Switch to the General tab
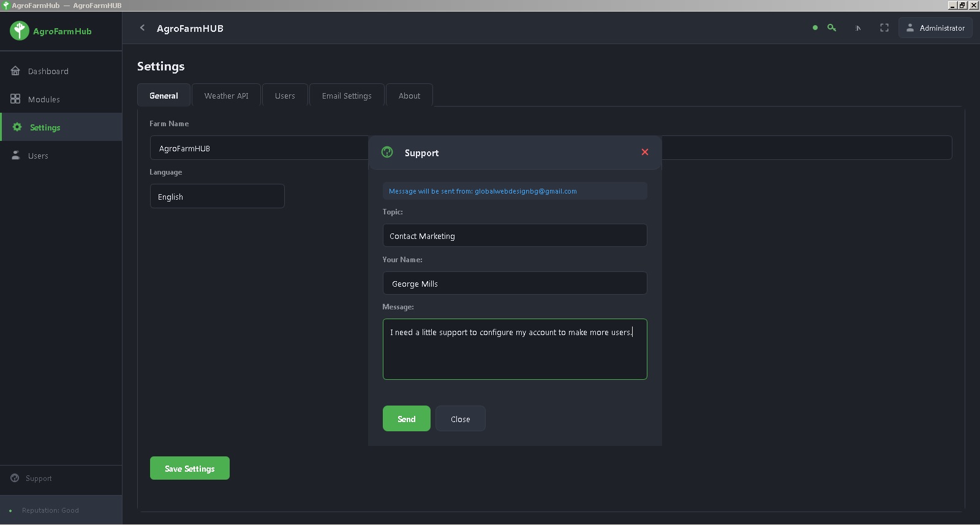This screenshot has width=980, height=525. [x=164, y=96]
